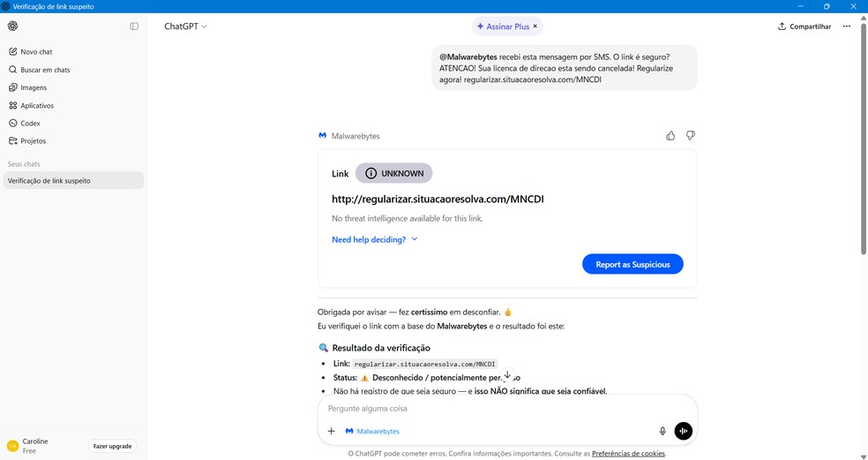Image resolution: width=868 pixels, height=460 pixels.
Task: Click the Malwarebytes chip in the composer
Action: click(x=372, y=431)
